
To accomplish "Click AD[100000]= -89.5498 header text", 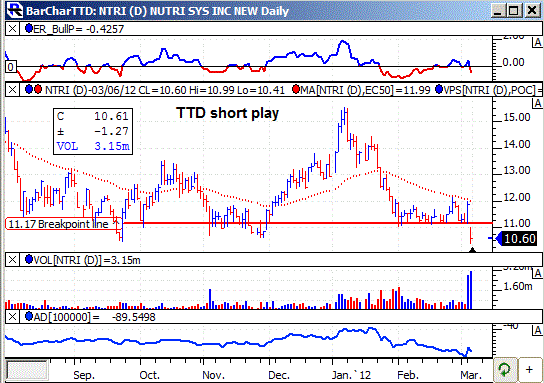I will tap(95, 317).
